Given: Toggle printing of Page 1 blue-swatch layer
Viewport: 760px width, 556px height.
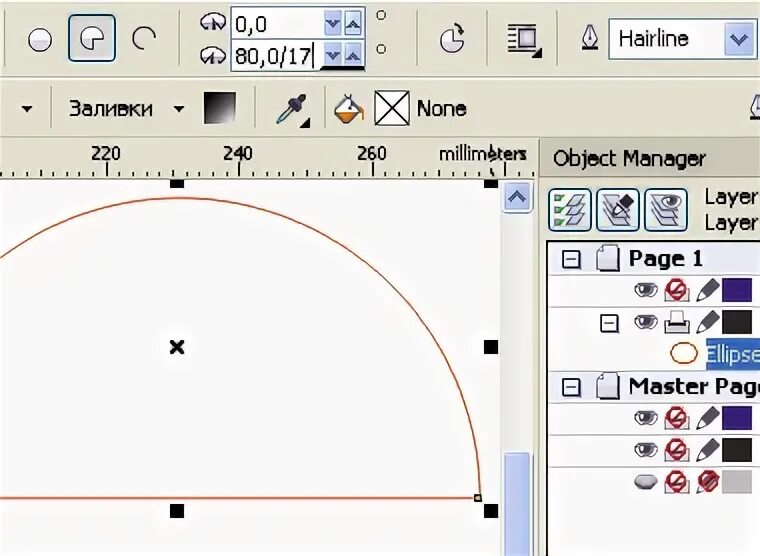Looking at the screenshot, I should tap(677, 290).
